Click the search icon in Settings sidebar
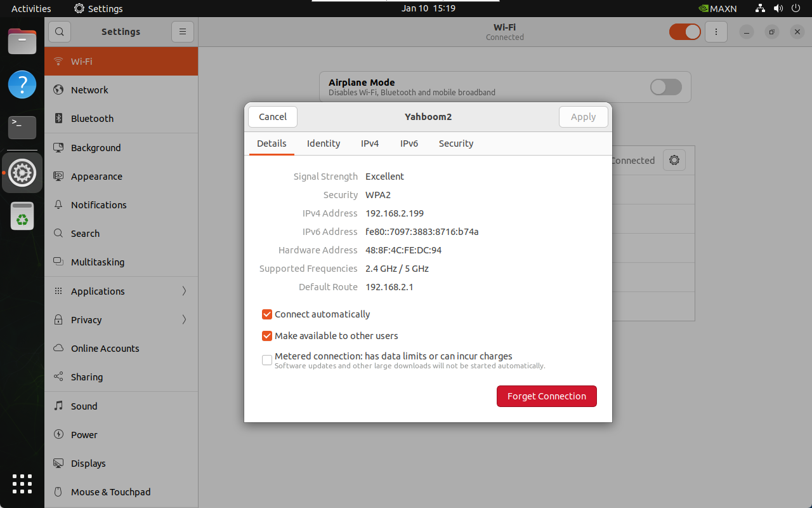 click(x=59, y=32)
